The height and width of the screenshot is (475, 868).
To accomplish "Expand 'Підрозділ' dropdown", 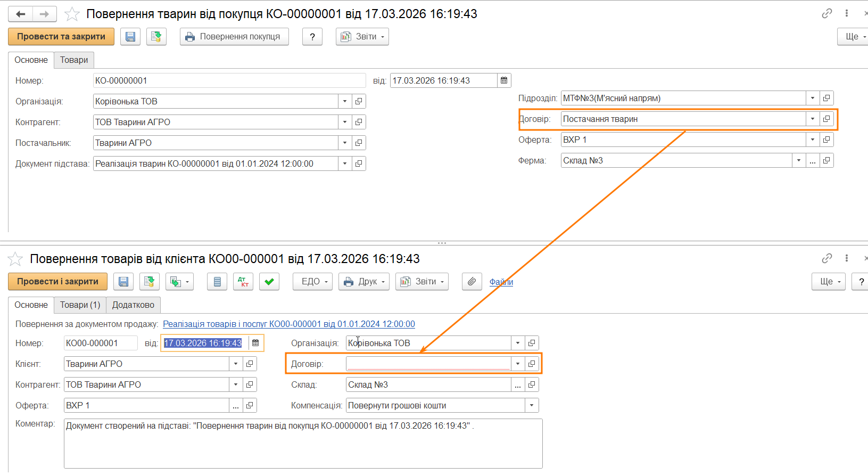I will pyautogui.click(x=813, y=98).
